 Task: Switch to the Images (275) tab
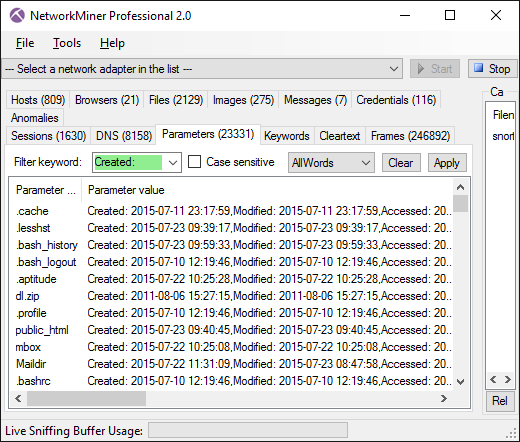pos(243,100)
